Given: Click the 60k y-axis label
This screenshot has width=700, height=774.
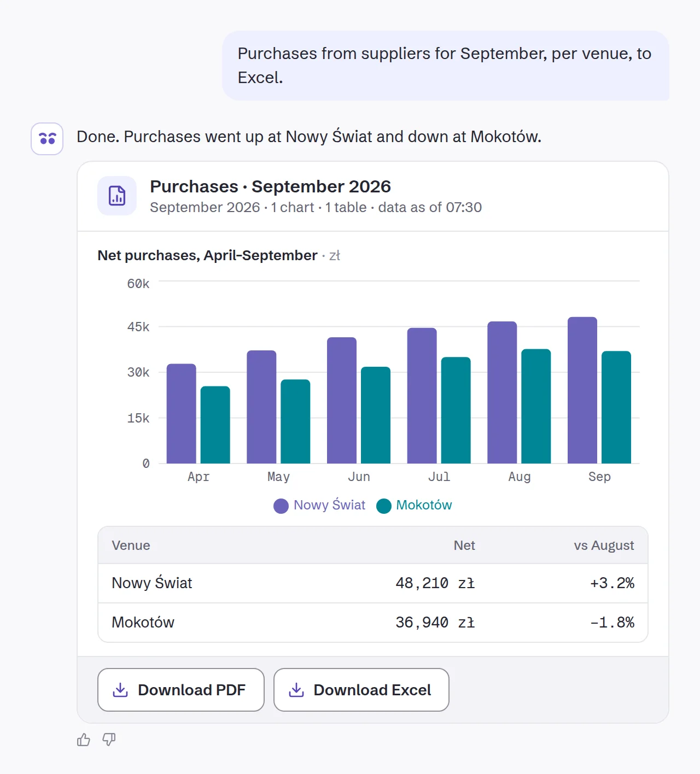Looking at the screenshot, I should pos(138,284).
